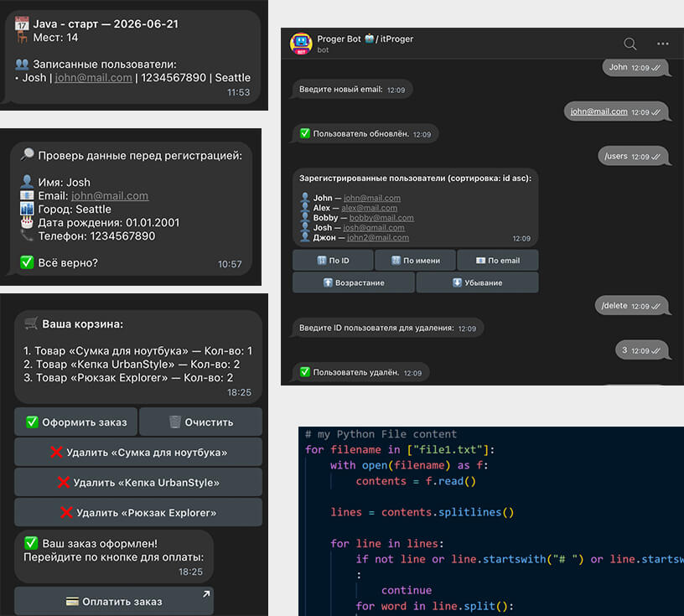Viewport: 684px width, 616px height.
Task: Click the chair icon beside «Мест: 14»
Action: tap(22, 38)
